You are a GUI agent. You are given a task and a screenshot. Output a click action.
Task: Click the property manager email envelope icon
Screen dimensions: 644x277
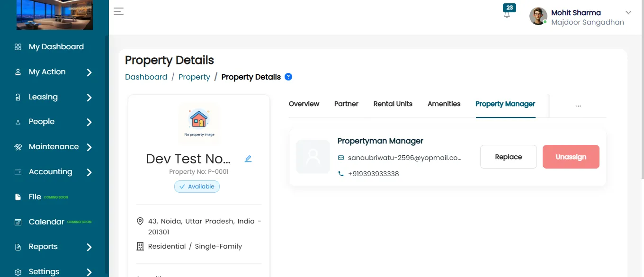coord(341,158)
